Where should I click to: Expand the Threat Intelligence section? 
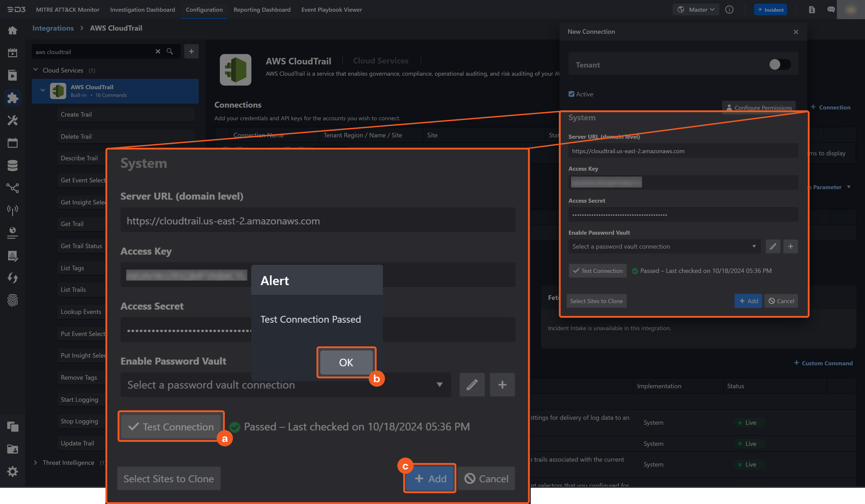pyautogui.click(x=35, y=463)
